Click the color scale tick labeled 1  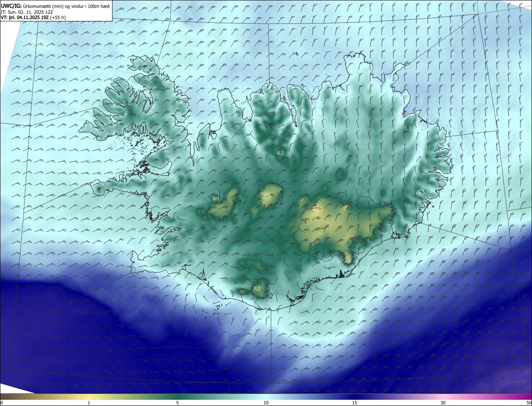89,403
